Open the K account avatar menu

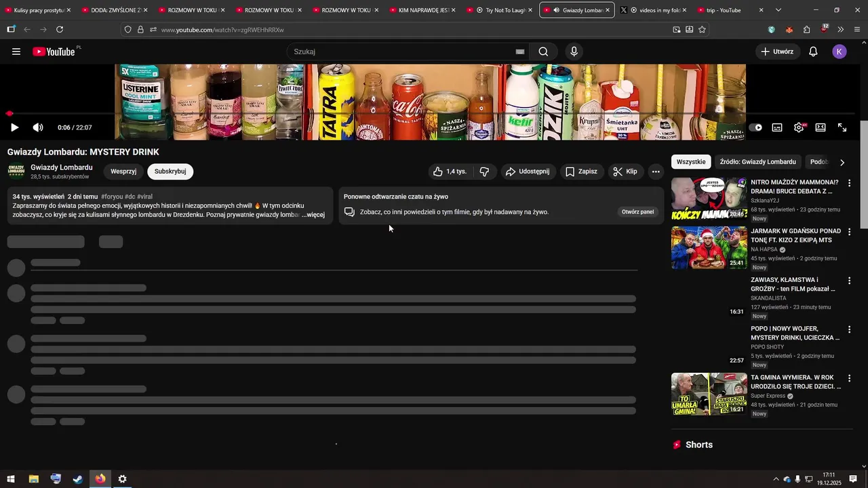click(840, 52)
